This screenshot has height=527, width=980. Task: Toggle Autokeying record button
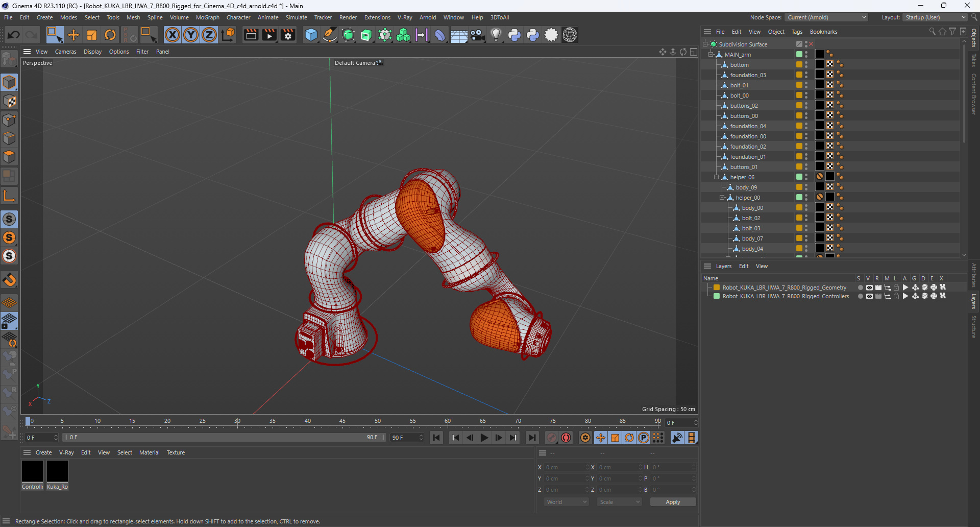click(566, 438)
